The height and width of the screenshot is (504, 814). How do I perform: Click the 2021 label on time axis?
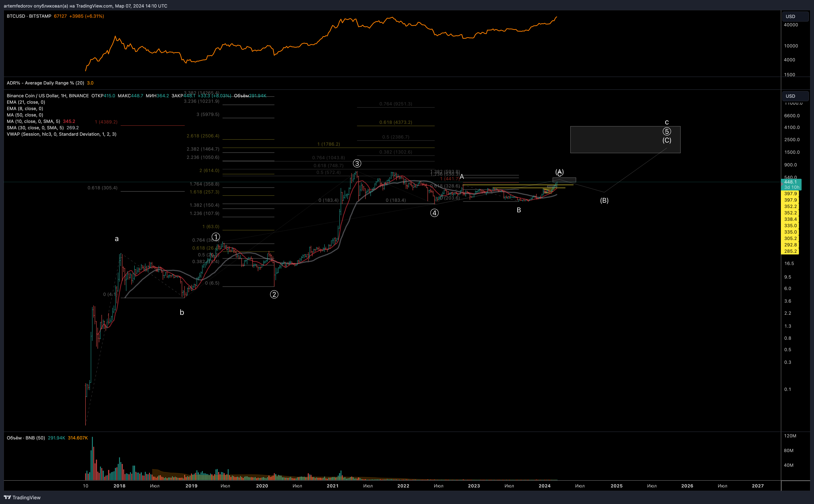point(332,486)
